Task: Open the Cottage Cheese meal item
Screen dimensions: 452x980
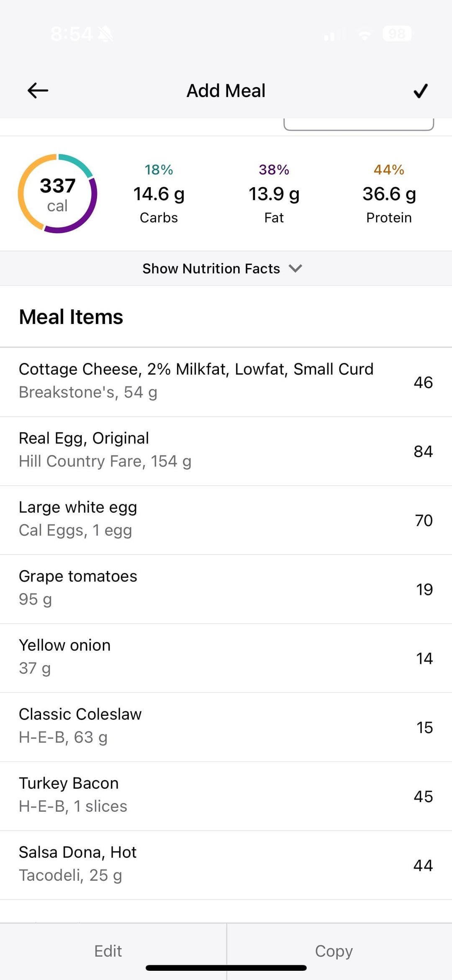Action: tap(226, 381)
